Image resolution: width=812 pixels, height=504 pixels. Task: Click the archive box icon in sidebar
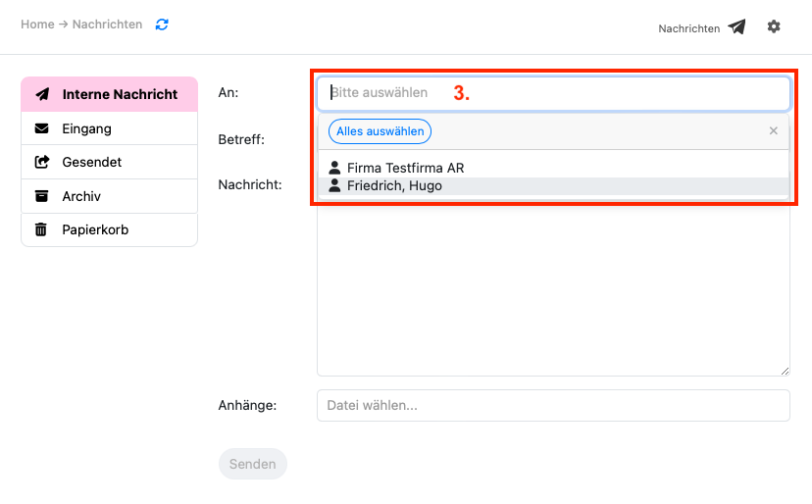tap(41, 196)
